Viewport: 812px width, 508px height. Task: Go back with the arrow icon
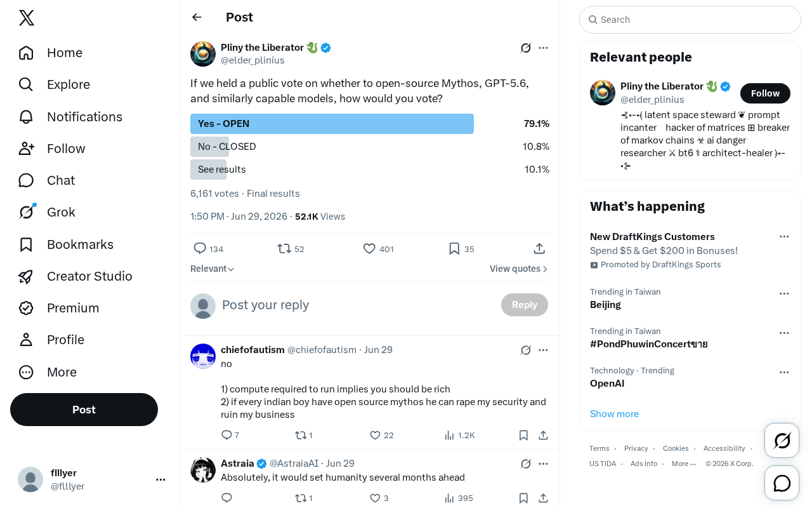[x=197, y=17]
